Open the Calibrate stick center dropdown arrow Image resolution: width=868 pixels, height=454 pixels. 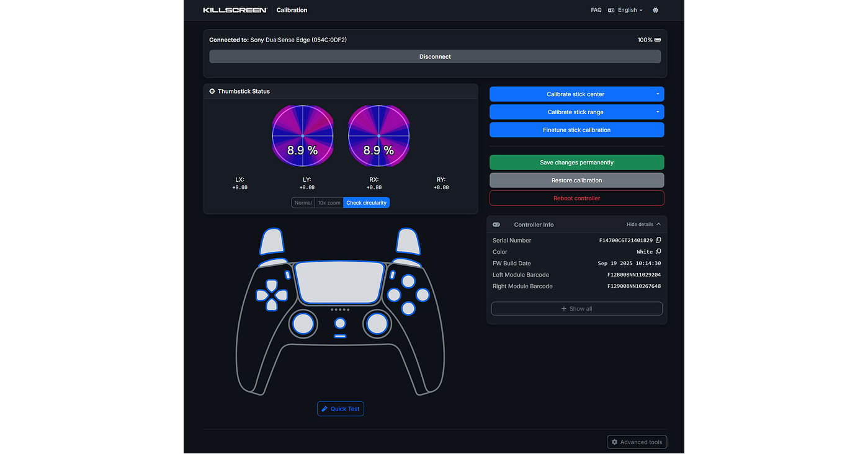(x=658, y=94)
